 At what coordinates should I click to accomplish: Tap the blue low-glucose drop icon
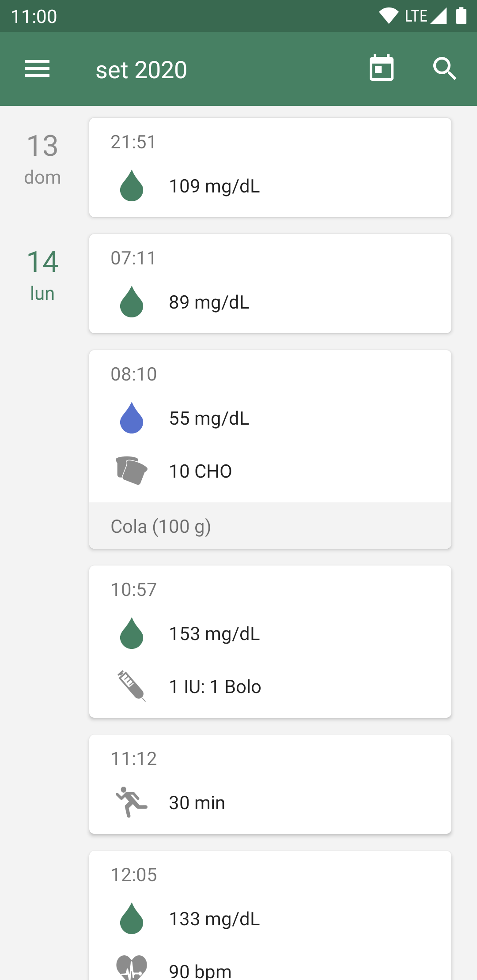pos(132,418)
